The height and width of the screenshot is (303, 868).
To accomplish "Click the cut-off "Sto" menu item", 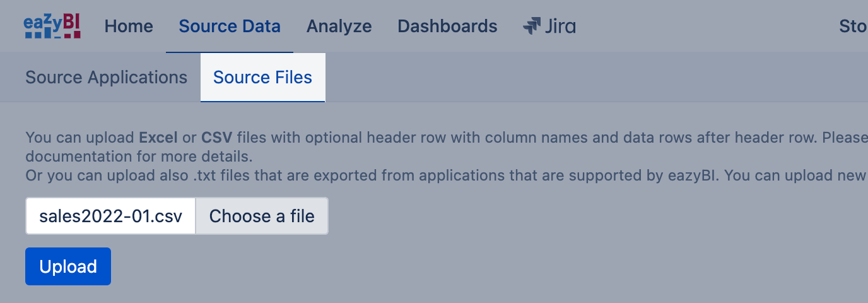I will tap(853, 27).
